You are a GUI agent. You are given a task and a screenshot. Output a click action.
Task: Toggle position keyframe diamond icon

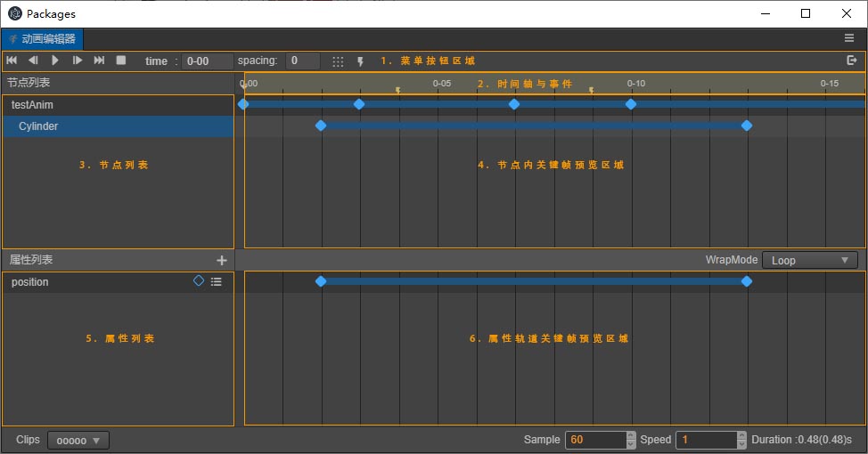coord(199,281)
